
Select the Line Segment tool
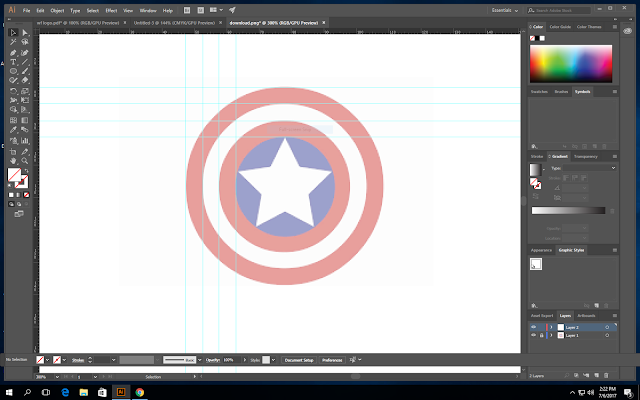point(25,62)
